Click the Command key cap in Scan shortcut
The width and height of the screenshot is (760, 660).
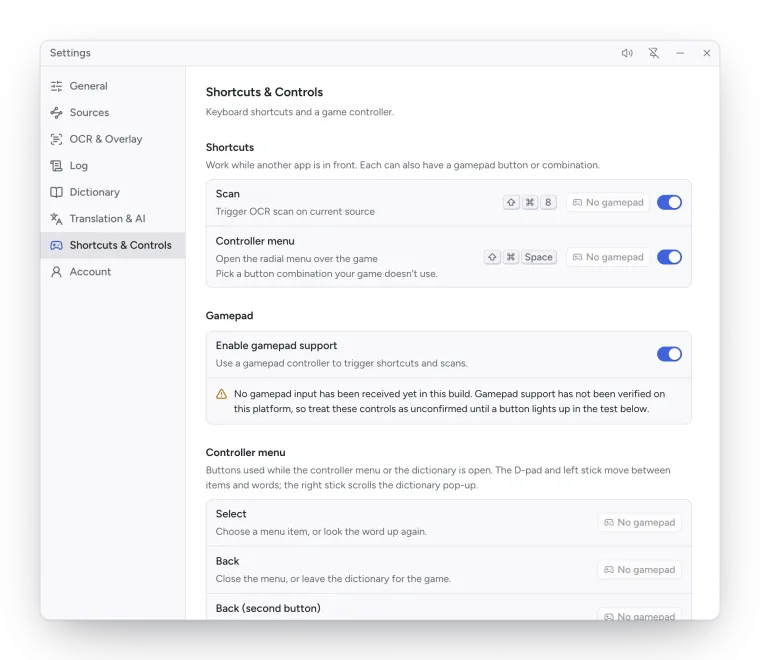pos(530,203)
